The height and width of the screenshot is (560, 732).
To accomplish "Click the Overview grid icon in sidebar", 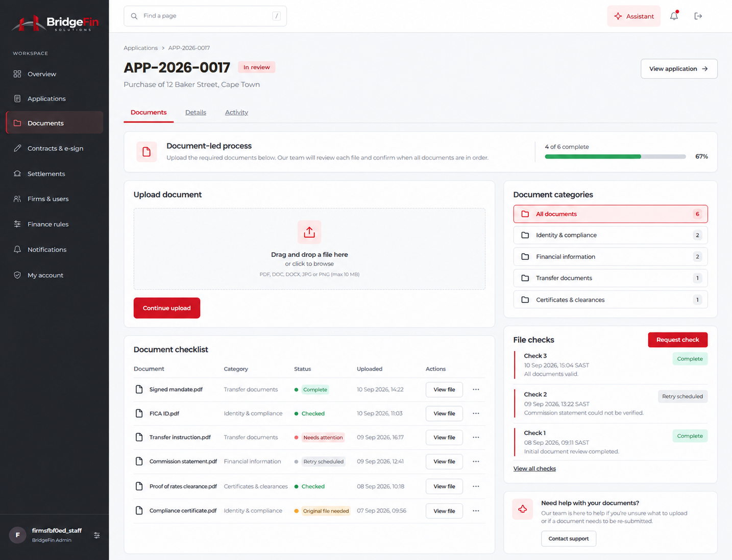I will pos(17,74).
